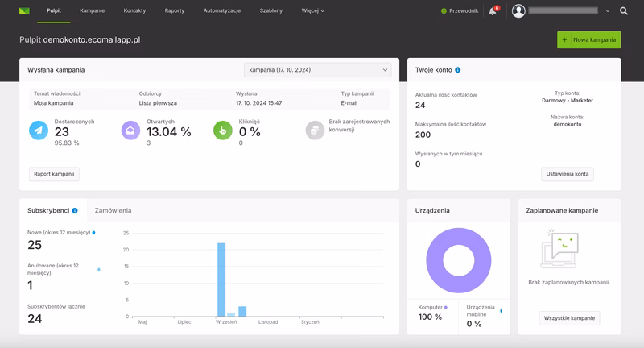Open Raport kampanii
The height and width of the screenshot is (348, 644).
(55, 174)
